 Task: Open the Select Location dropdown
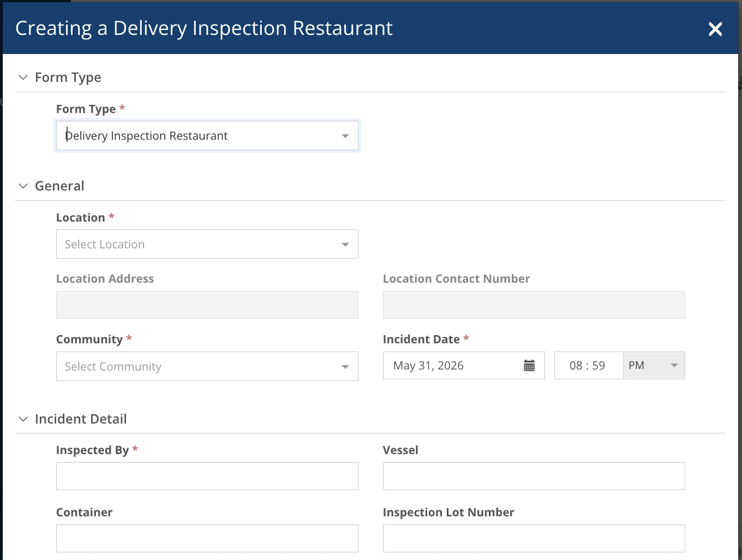(x=207, y=244)
